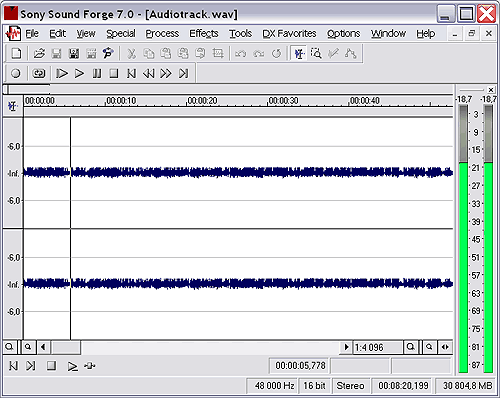Click the level zoom in magnifier near scrollbar
Image resolution: width=500 pixels, height=398 pixels.
pos(28,347)
